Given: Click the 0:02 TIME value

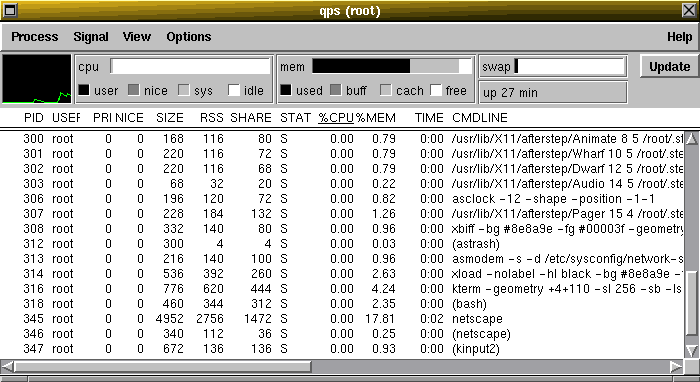Looking at the screenshot, I should [431, 319].
